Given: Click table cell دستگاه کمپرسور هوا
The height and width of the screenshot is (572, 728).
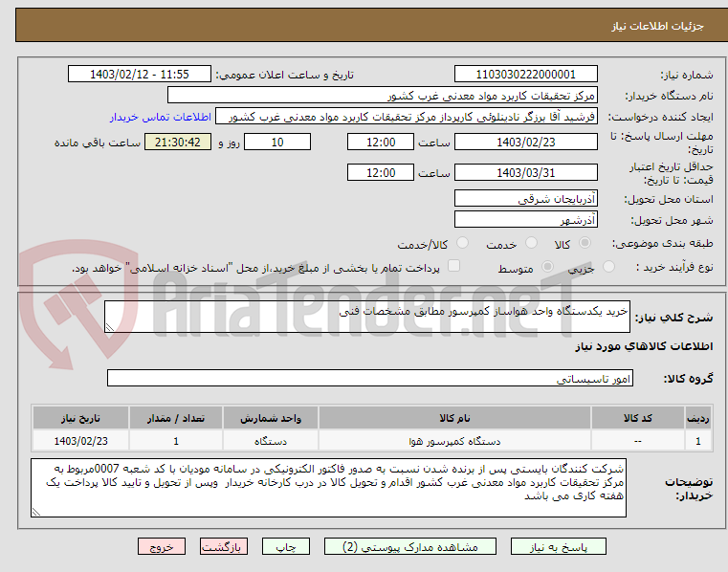Looking at the screenshot, I should [454, 441].
